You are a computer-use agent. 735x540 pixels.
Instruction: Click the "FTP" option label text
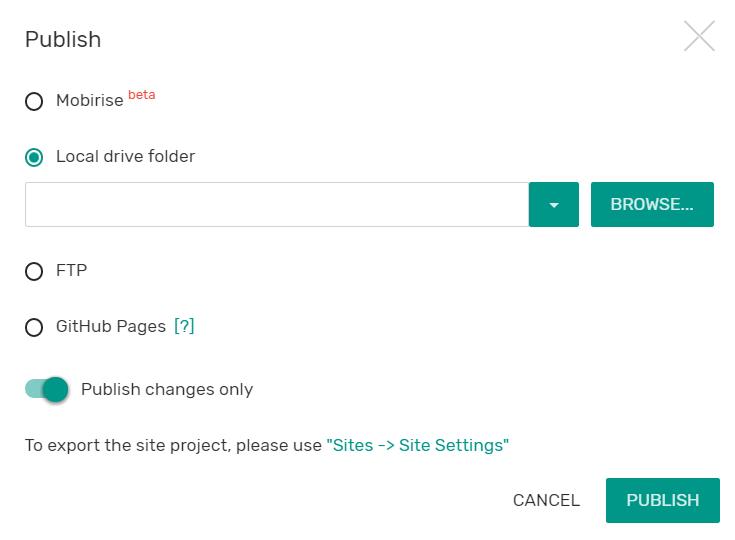click(71, 270)
